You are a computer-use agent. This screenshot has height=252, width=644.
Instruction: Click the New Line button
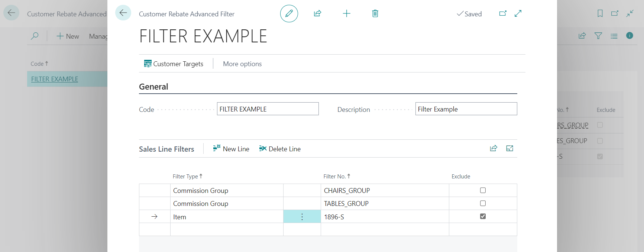231,149
